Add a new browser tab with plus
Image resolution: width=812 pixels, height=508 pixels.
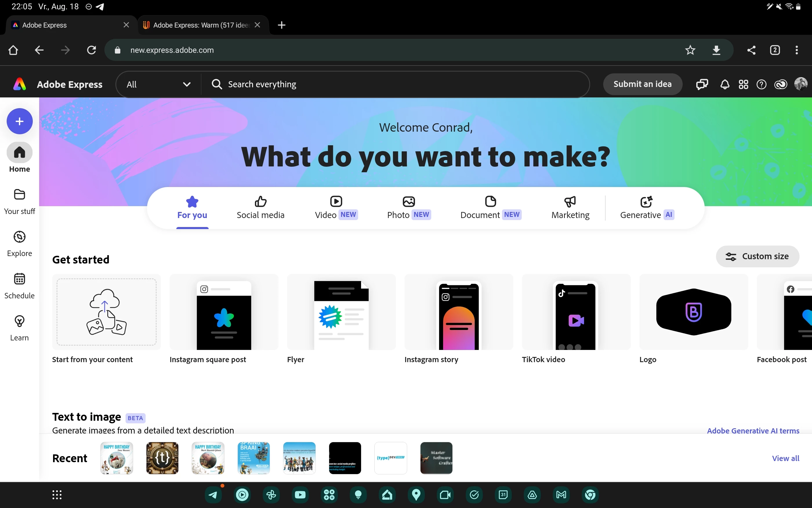[x=282, y=25]
